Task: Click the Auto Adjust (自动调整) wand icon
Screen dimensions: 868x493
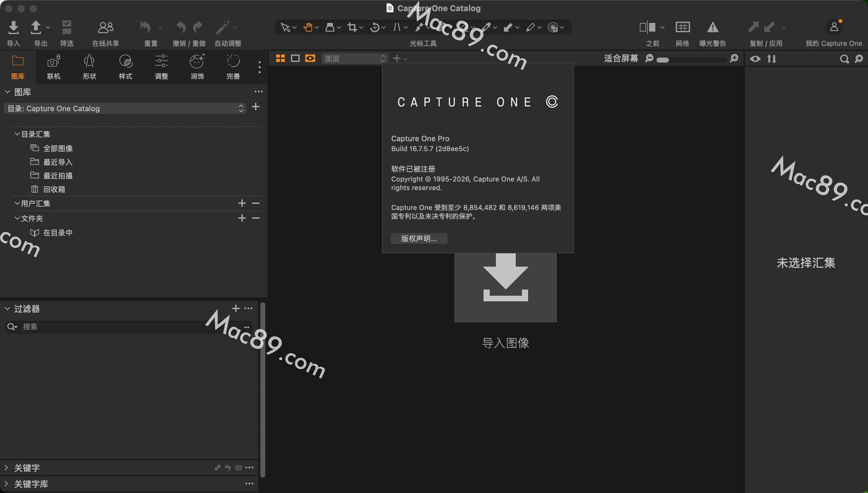Action: pyautogui.click(x=223, y=28)
